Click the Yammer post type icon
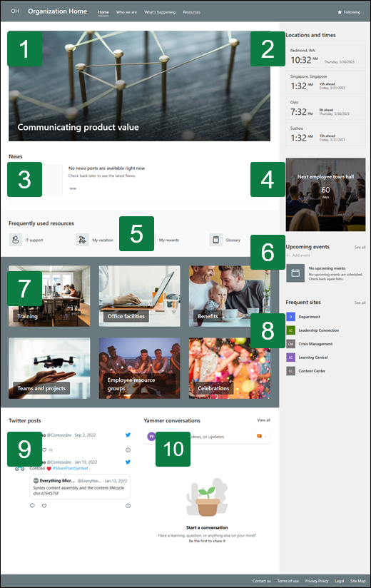The image size is (371, 588). pos(259,436)
